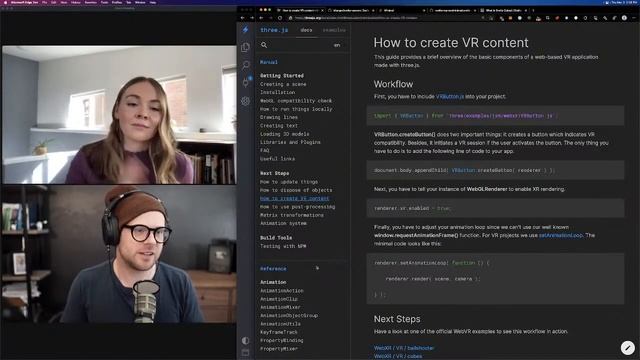
Task: Open PropertyMixer reference
Action: [279, 349]
